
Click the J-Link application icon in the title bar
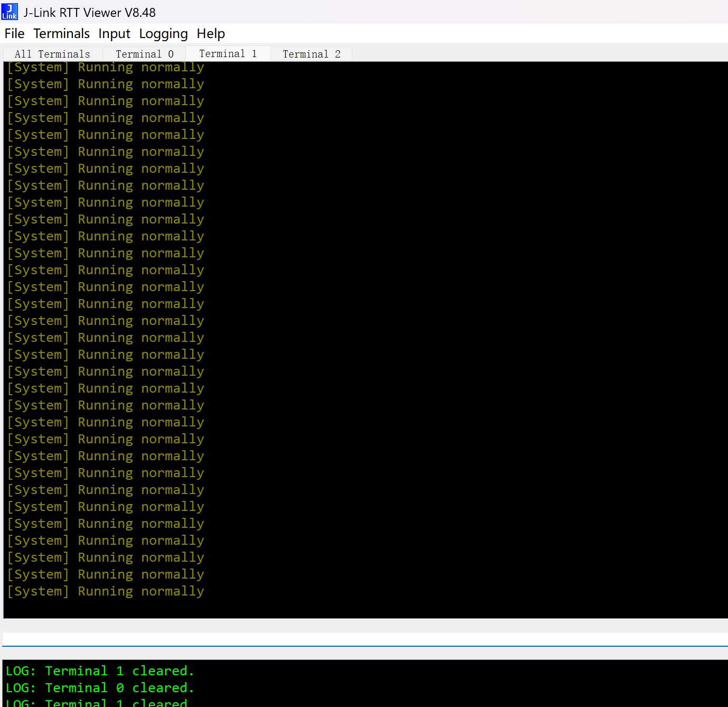10,11
